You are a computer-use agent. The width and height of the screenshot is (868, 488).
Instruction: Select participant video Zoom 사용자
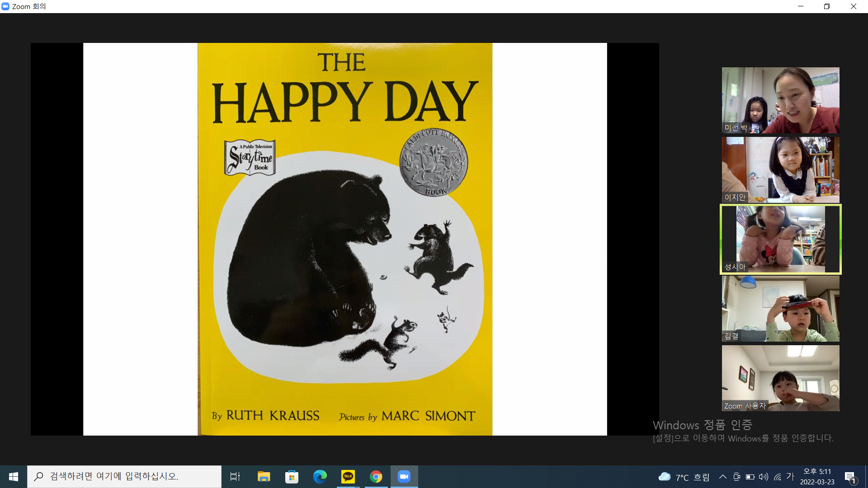click(780, 378)
